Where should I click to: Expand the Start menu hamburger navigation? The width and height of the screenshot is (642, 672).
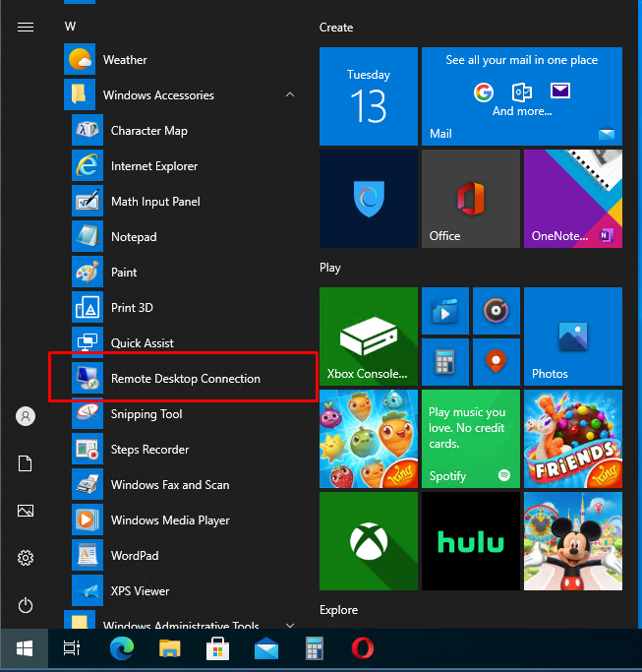(x=26, y=28)
